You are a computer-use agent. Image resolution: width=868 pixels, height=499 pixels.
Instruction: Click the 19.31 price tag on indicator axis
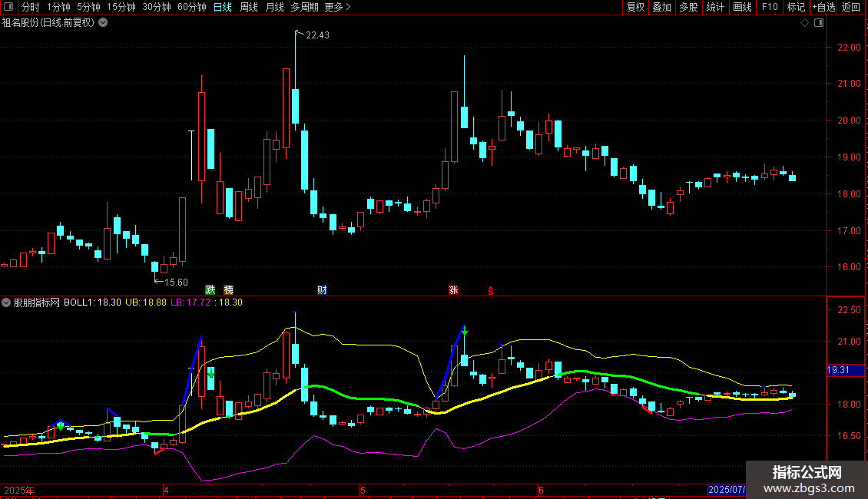838,370
